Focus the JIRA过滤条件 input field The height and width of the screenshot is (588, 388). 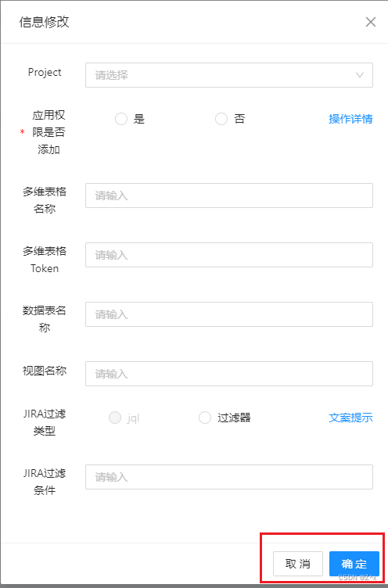(x=229, y=477)
